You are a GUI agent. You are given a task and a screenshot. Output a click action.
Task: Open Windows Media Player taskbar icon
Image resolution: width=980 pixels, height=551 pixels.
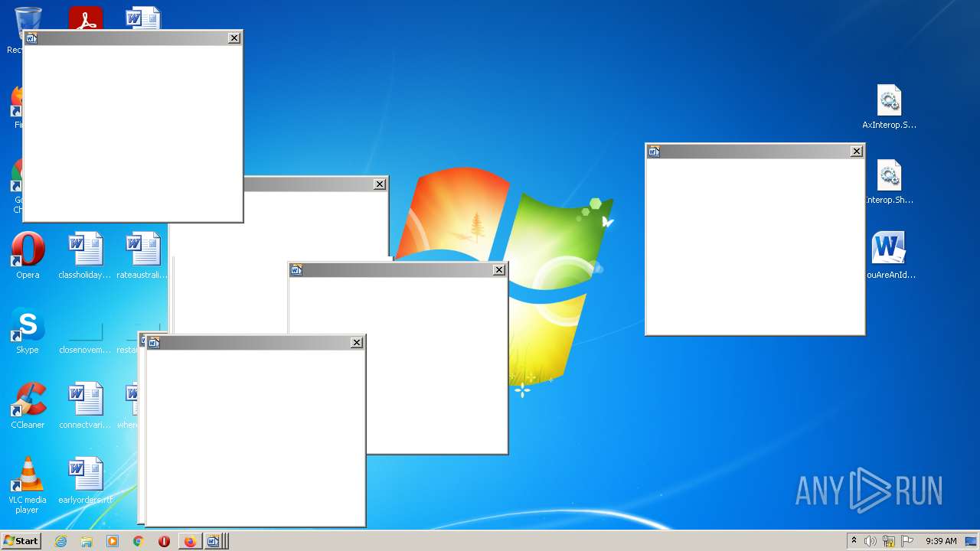pyautogui.click(x=113, y=541)
